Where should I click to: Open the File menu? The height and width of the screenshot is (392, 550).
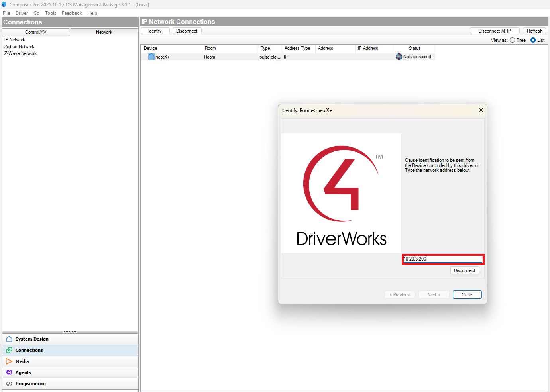pyautogui.click(x=6, y=13)
